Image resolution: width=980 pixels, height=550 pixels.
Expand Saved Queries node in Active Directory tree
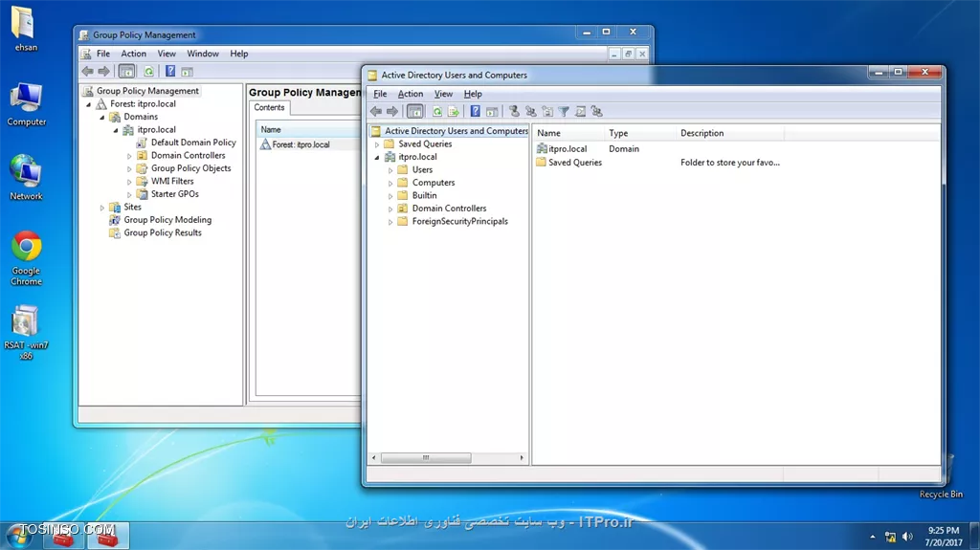(x=377, y=144)
